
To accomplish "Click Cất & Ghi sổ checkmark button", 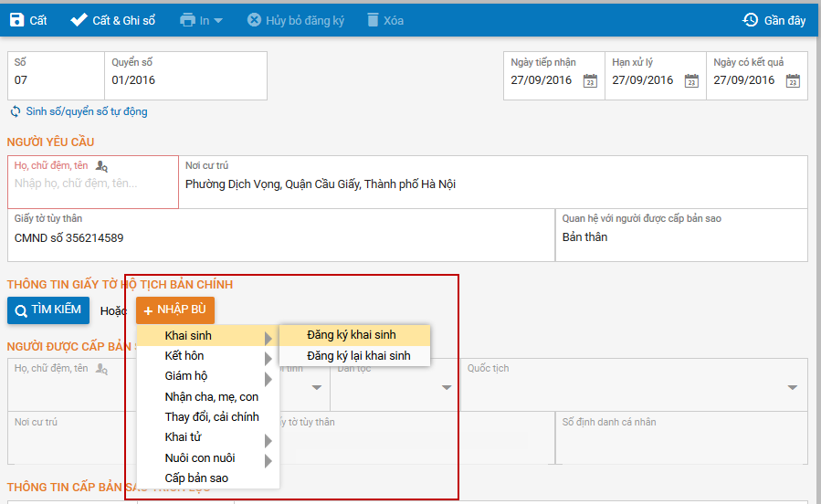I will pyautogui.click(x=79, y=19).
